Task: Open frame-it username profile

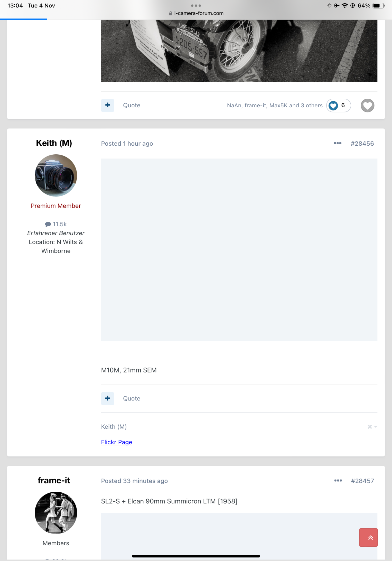Action: pyautogui.click(x=54, y=480)
